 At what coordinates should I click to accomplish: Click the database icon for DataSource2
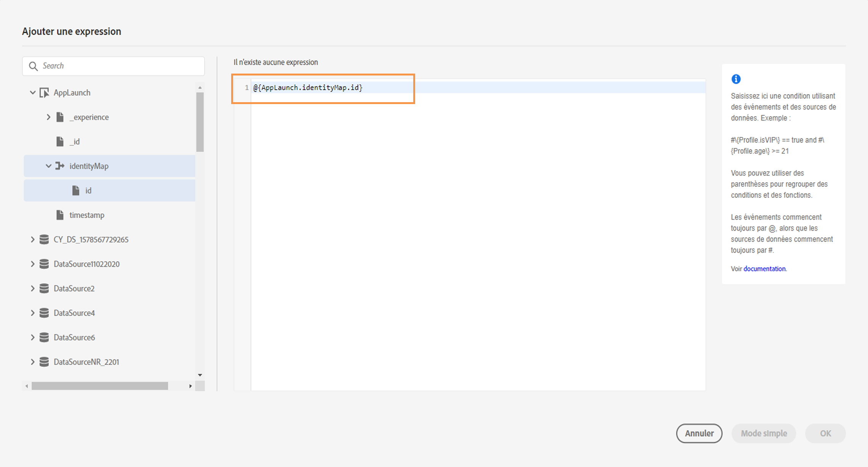pyautogui.click(x=44, y=289)
